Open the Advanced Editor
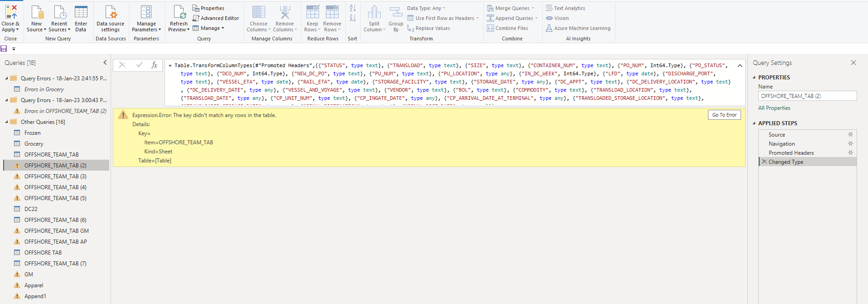The height and width of the screenshot is (304, 868). 216,18
